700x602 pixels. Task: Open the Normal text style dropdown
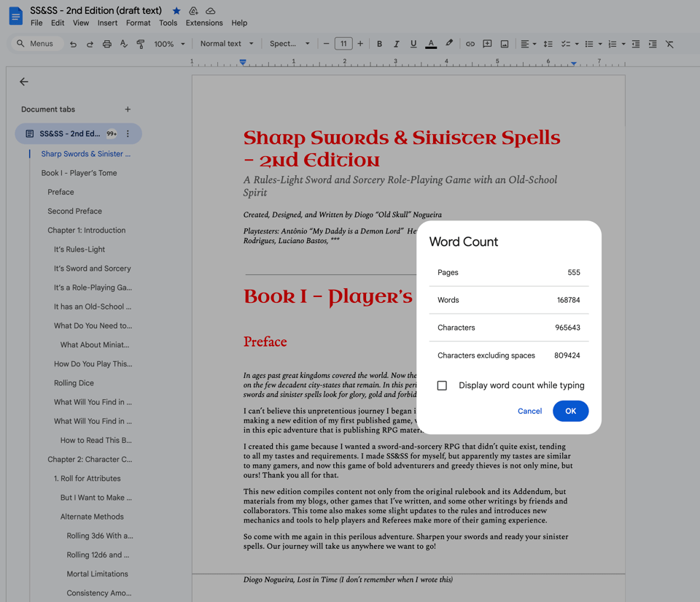tap(227, 44)
